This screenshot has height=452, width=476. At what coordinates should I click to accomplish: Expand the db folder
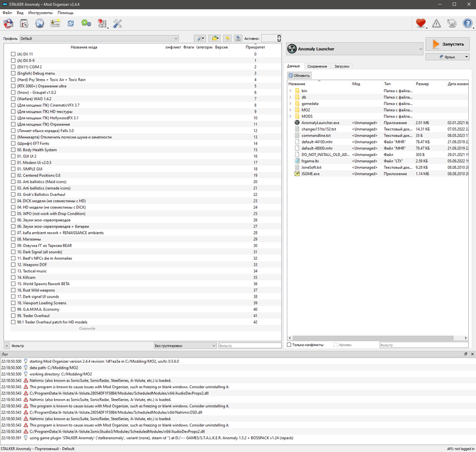coord(290,97)
